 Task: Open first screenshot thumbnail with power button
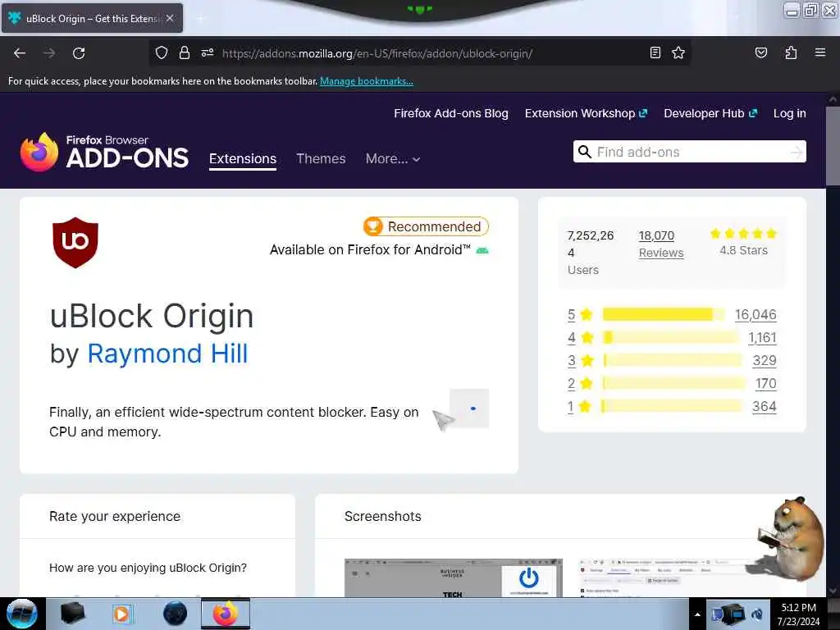453,577
